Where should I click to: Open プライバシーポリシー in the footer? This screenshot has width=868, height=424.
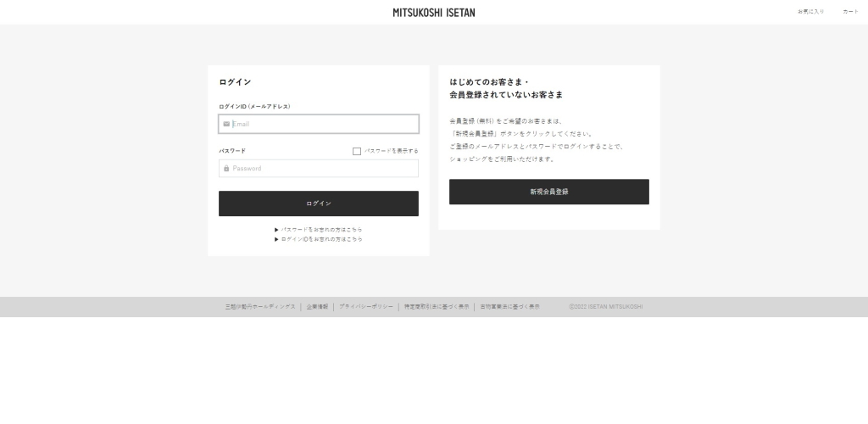point(366,306)
